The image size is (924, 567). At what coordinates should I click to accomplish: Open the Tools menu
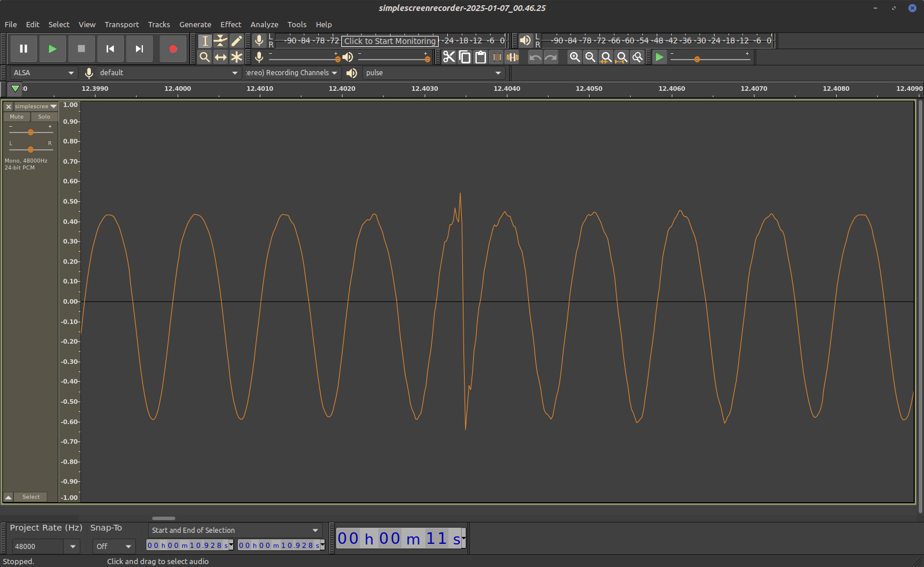coord(297,24)
